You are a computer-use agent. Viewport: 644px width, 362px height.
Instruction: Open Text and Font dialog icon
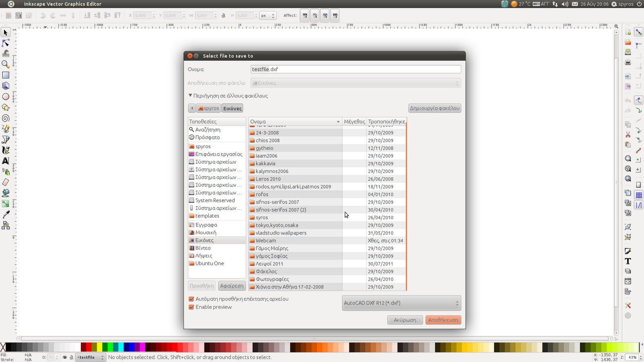pyautogui.click(x=628, y=261)
